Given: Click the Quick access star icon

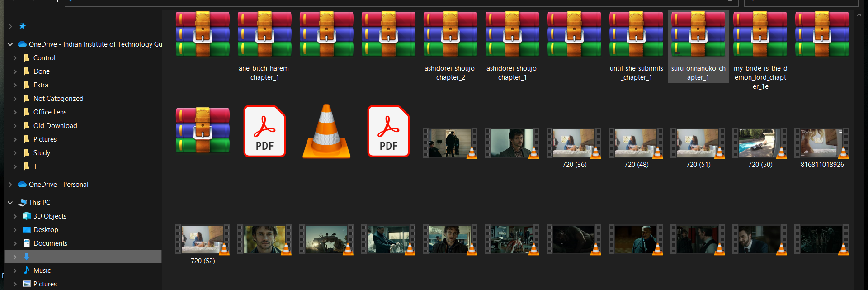Looking at the screenshot, I should [23, 26].
